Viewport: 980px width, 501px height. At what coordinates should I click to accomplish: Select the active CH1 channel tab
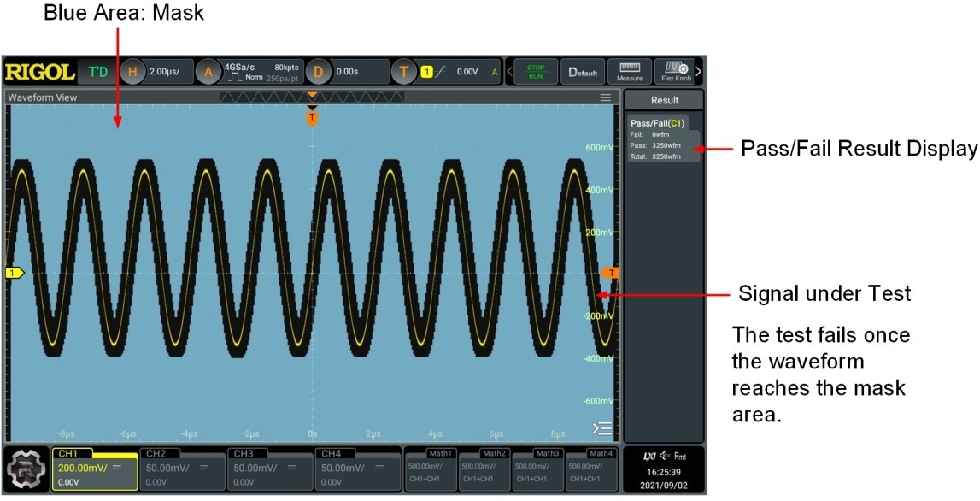pos(95,469)
